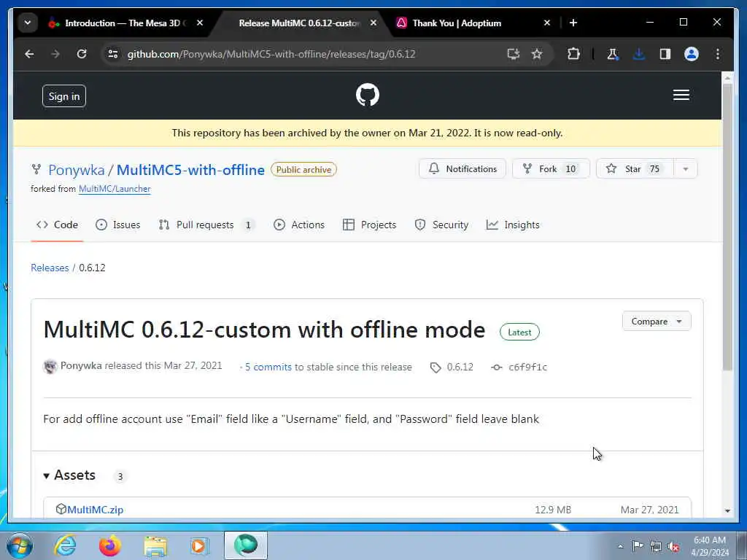Open Action Center flag icon
Image resolution: width=747 pixels, height=560 pixels.
tap(638, 546)
